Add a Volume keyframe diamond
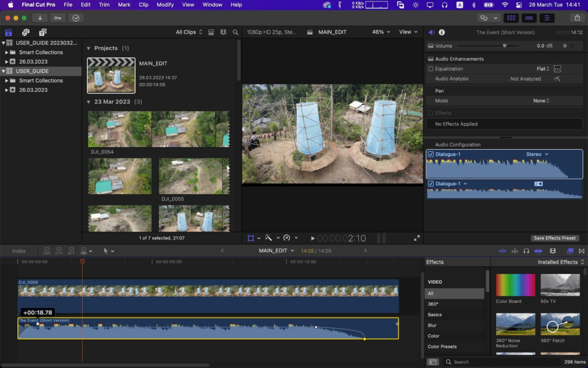This screenshot has height=368, width=588. (x=572, y=46)
